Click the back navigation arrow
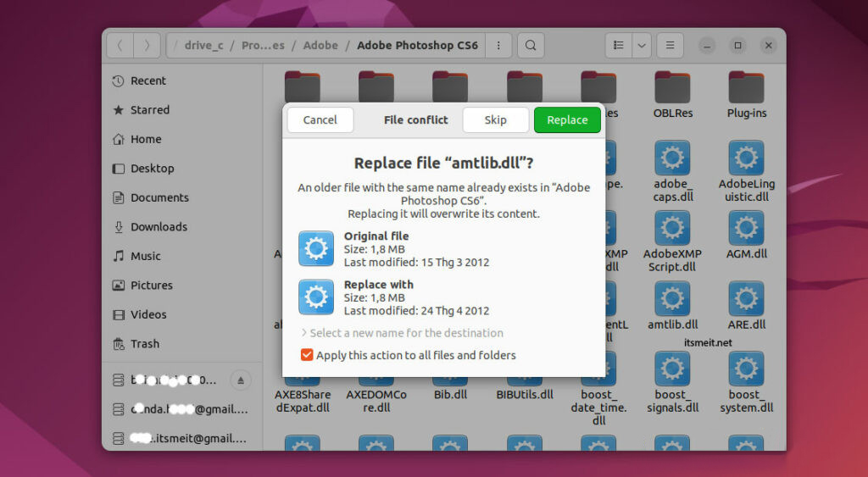Screen dimensions: 868x477 pyautogui.click(x=120, y=46)
